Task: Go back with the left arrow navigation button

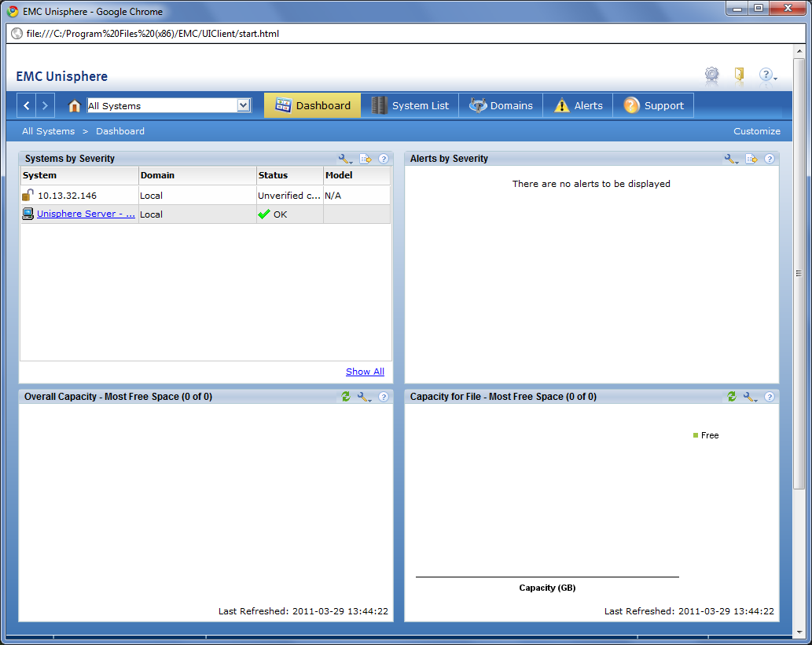Action: tap(27, 105)
